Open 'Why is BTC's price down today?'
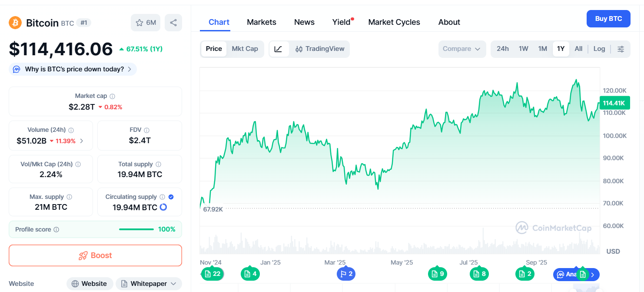 tap(73, 69)
